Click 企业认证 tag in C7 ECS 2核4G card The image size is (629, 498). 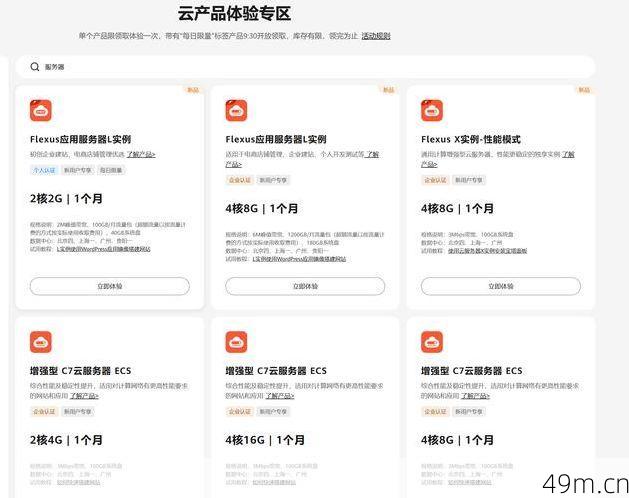(x=44, y=411)
